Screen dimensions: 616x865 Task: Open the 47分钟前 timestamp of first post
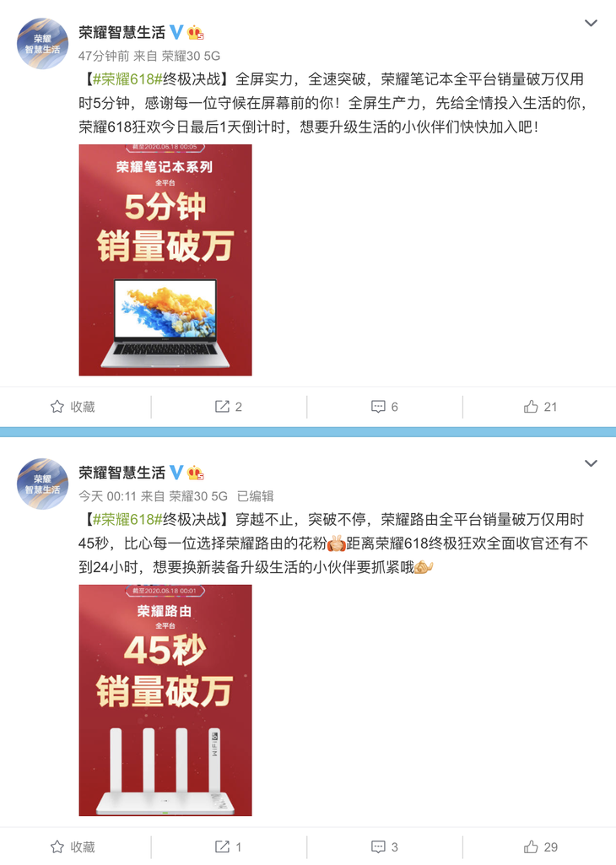[104, 56]
